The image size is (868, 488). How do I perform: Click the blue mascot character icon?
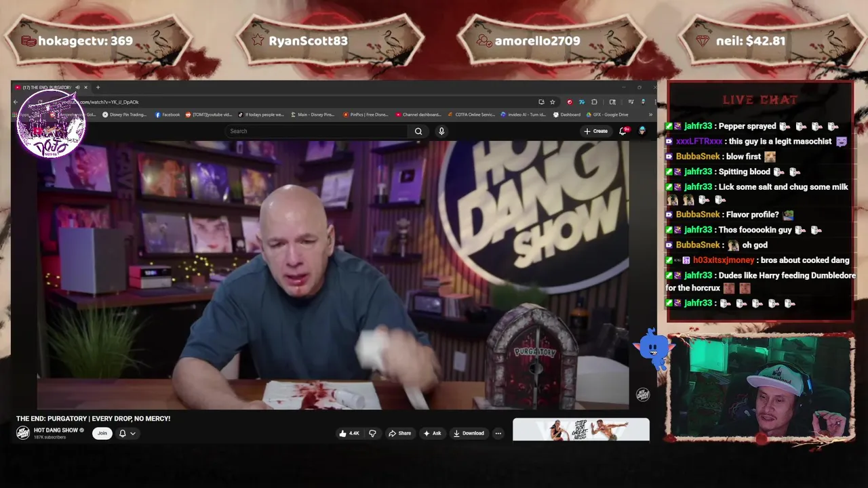click(x=653, y=348)
